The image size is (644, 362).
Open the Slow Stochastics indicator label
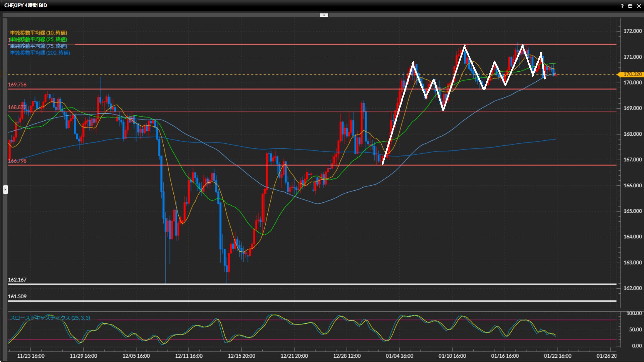[x=50, y=318]
